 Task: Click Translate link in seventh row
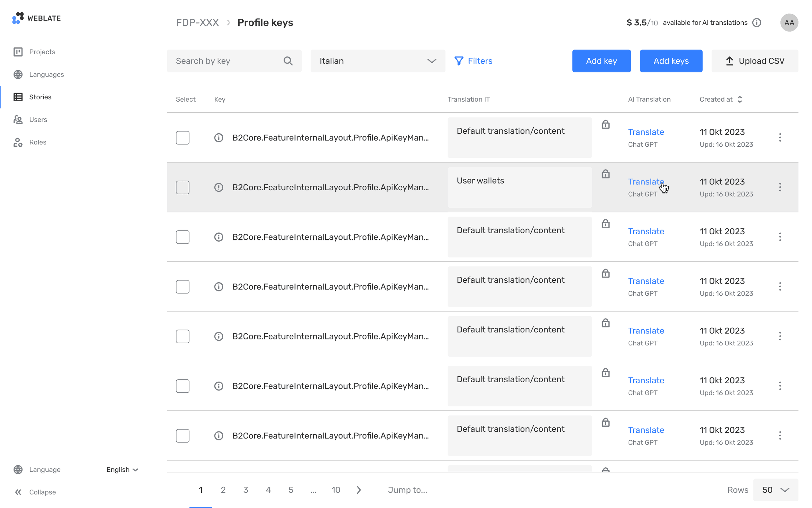click(x=646, y=430)
